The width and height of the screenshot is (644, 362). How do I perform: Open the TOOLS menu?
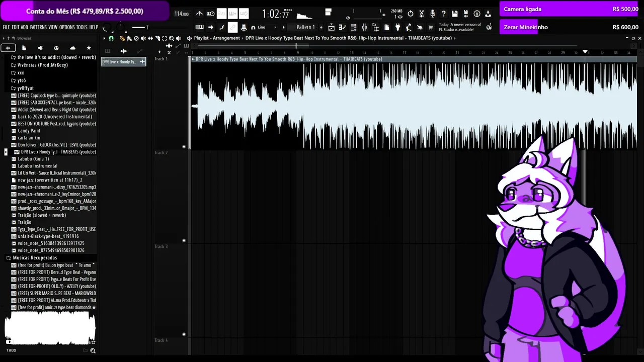tap(82, 27)
